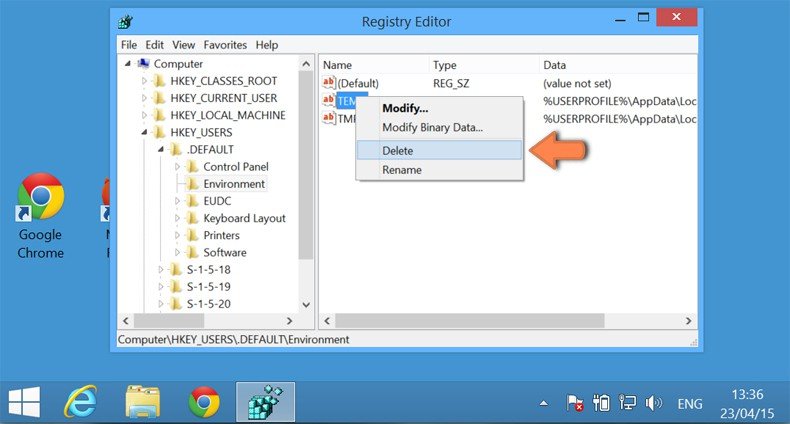Expand the EUDC node
This screenshot has width=790, height=424.
[177, 200]
